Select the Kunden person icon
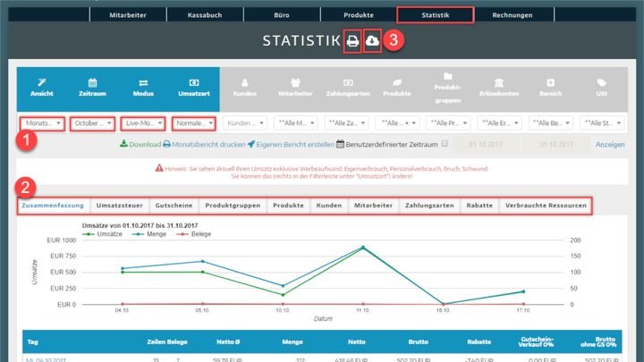The height and width of the screenshot is (362, 644). 245,83
